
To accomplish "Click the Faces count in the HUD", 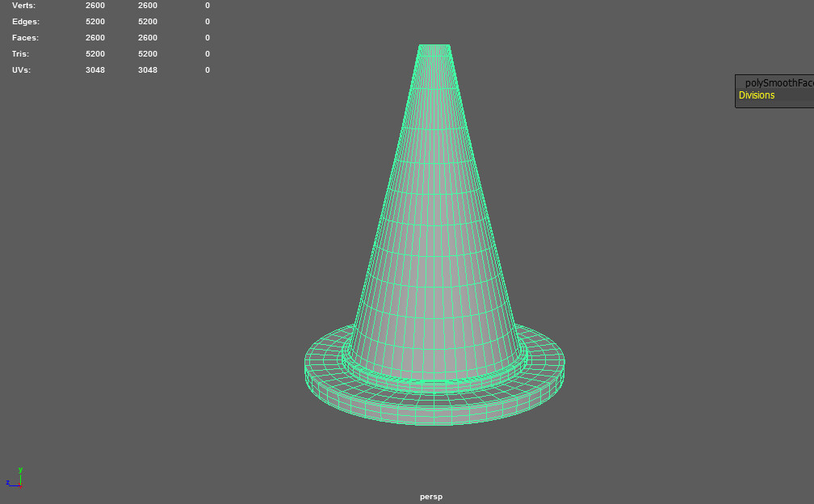I will 94,37.
